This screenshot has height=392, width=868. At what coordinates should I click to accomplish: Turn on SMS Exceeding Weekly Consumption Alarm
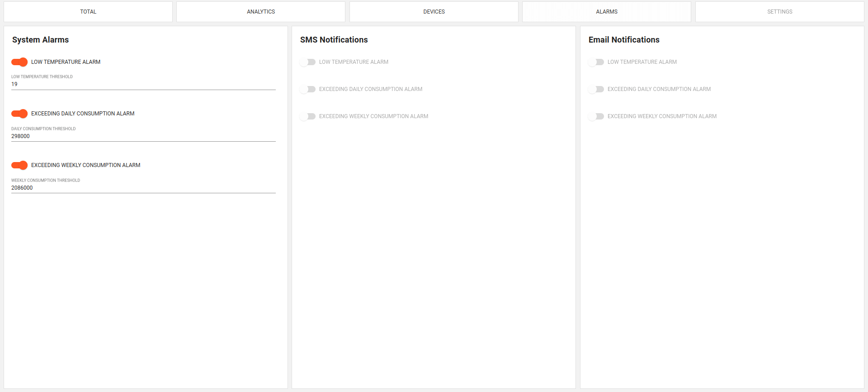pyautogui.click(x=307, y=116)
